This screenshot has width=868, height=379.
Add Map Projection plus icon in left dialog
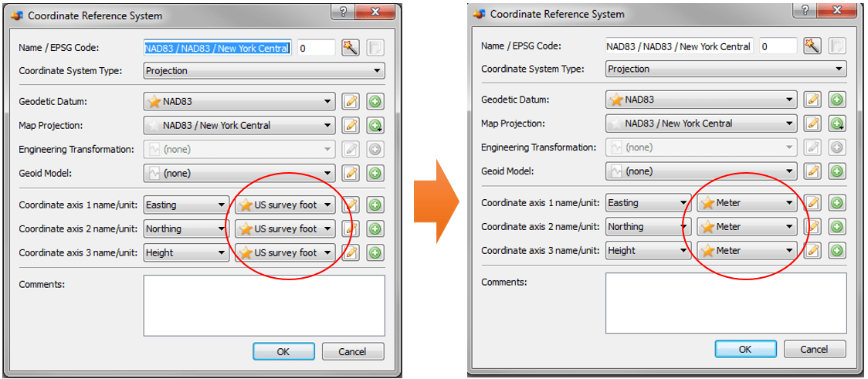[x=375, y=126]
